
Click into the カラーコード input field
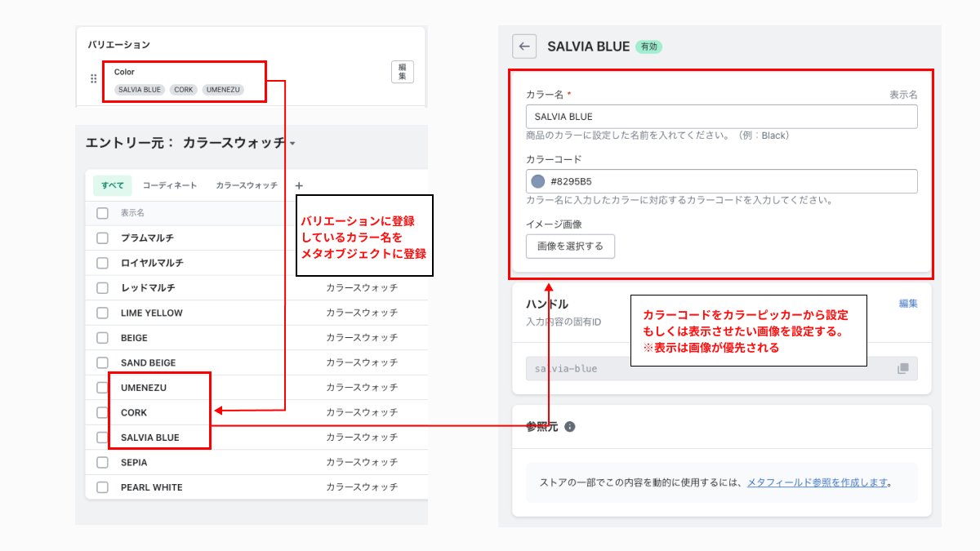click(722, 181)
